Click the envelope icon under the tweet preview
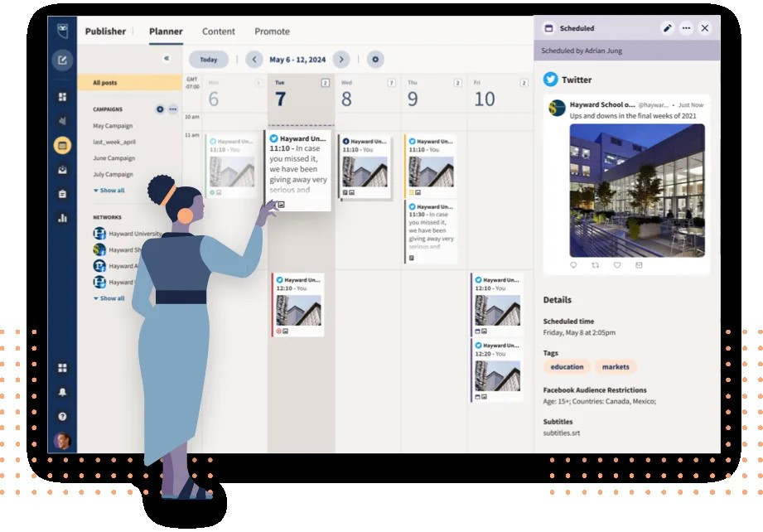 639,265
